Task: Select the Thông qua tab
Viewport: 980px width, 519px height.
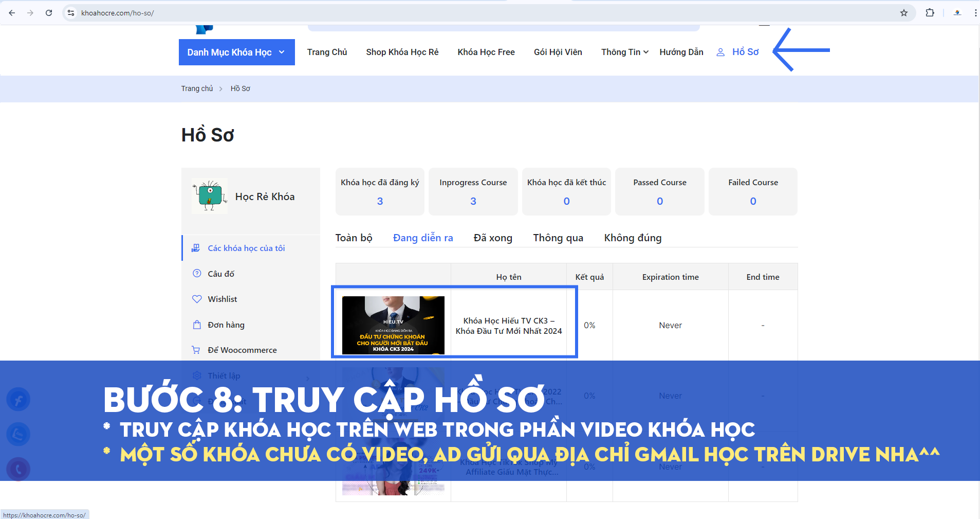Action: tap(558, 238)
